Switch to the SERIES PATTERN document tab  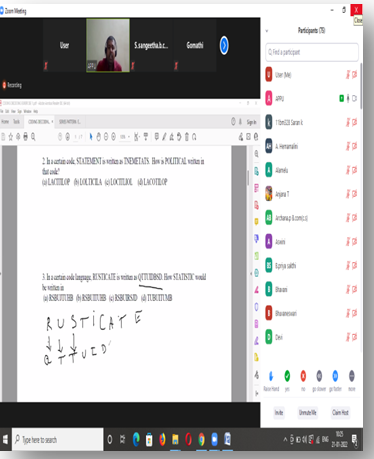coord(69,122)
